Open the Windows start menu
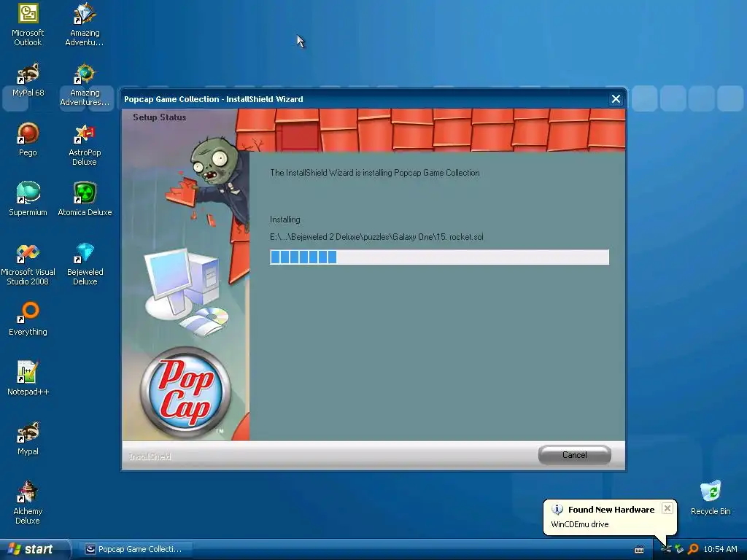The image size is (747, 560). tap(34, 549)
